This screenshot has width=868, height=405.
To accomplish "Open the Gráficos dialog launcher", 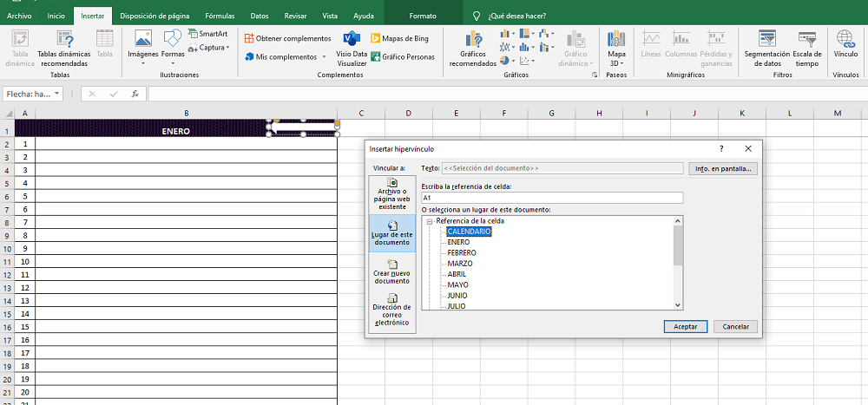I will click(x=595, y=75).
